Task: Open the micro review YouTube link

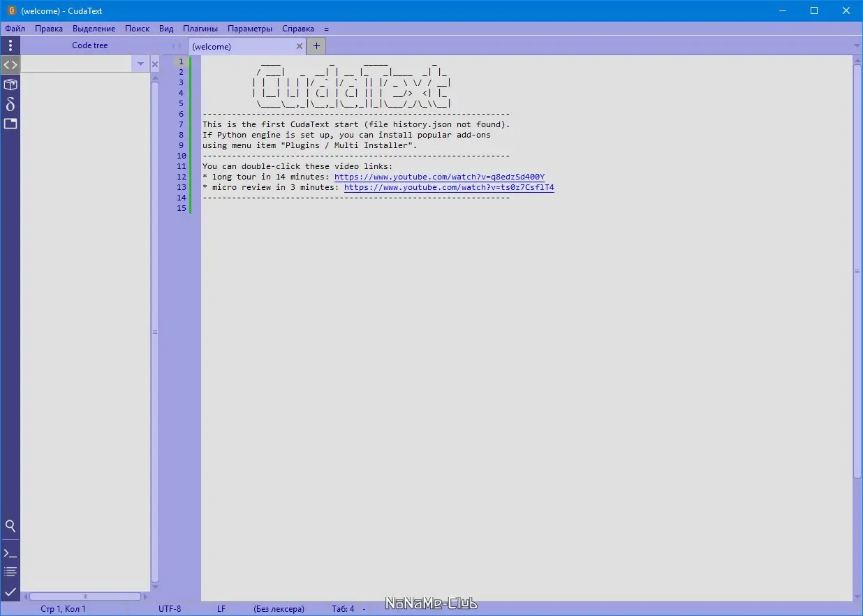Action: click(x=449, y=187)
